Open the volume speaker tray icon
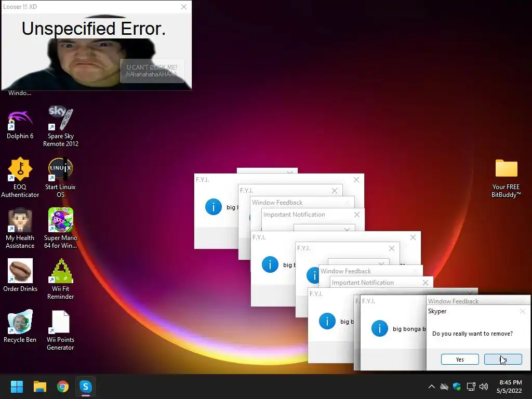This screenshot has height=399, width=532. tap(484, 387)
